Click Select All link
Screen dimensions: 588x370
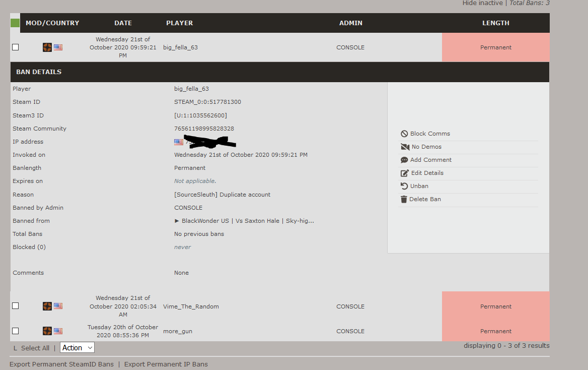click(35, 348)
